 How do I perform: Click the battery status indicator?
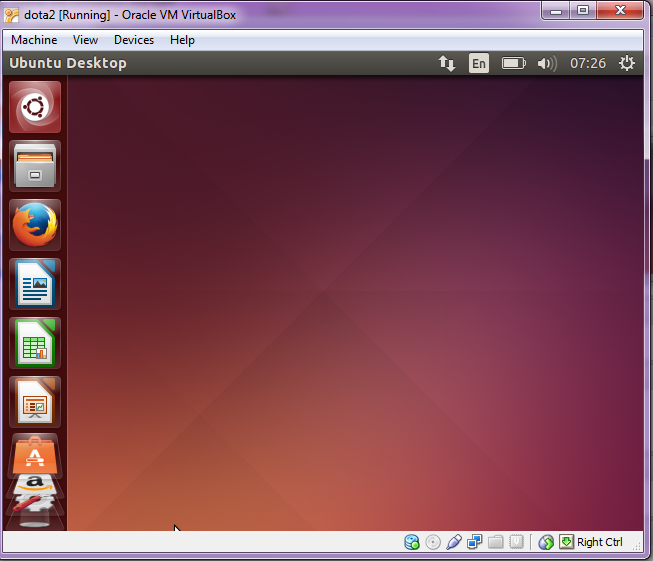(x=513, y=63)
